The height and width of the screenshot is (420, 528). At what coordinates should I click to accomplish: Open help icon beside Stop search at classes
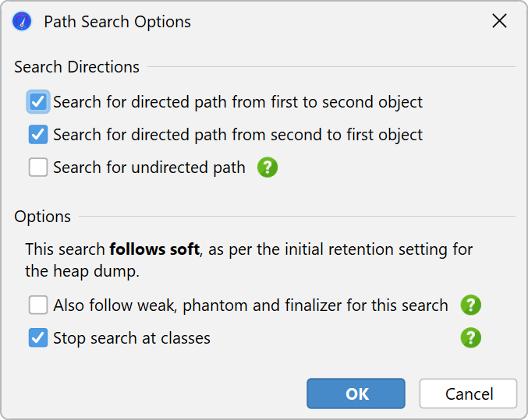[x=471, y=337]
